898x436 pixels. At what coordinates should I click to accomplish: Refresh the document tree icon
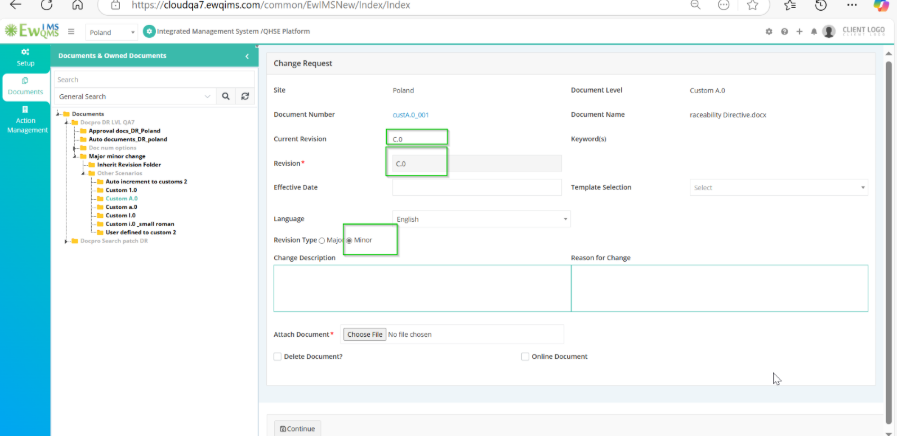point(245,96)
